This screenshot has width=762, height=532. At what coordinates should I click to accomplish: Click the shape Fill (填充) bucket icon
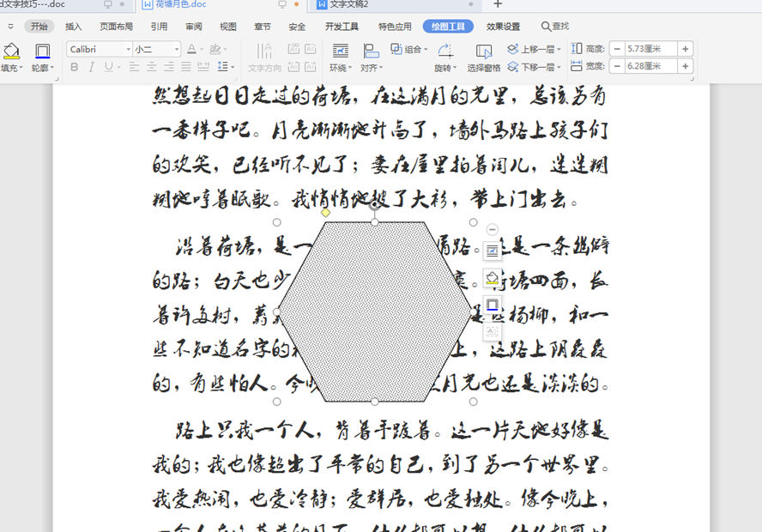tap(10, 51)
